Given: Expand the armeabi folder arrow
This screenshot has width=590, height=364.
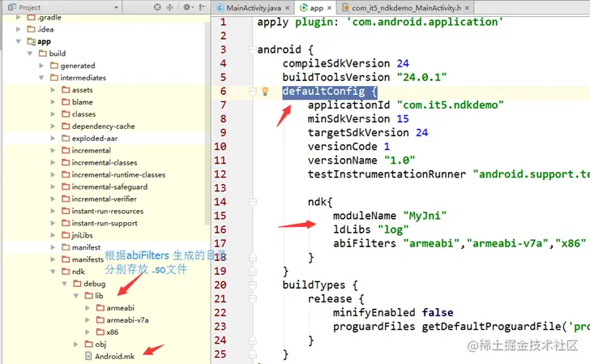Looking at the screenshot, I should pos(88,307).
